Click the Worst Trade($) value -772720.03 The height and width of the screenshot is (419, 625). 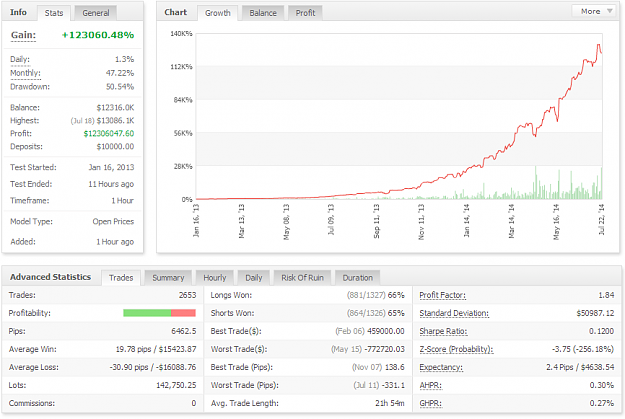pyautogui.click(x=385, y=349)
